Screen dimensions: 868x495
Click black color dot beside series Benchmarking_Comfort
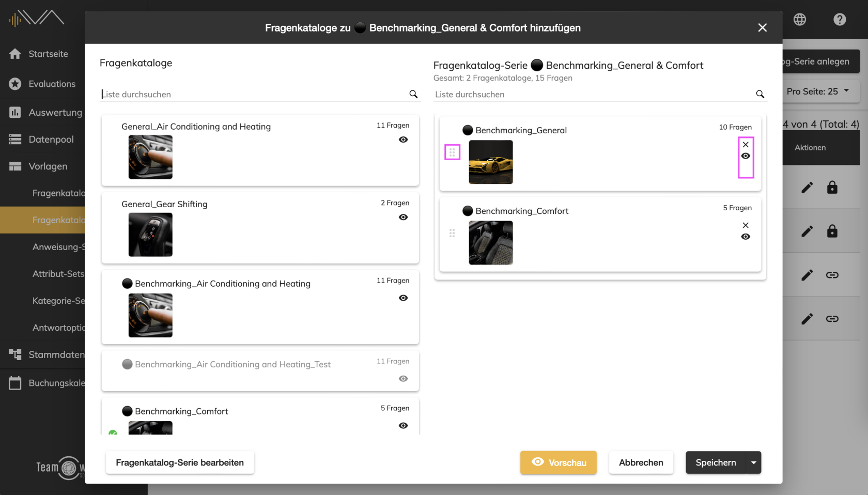468,211
